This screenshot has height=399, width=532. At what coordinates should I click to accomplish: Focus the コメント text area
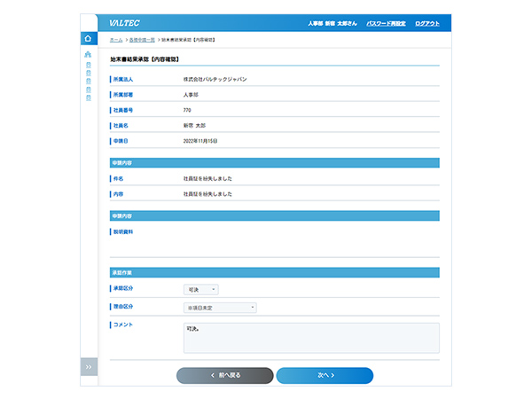click(x=310, y=338)
